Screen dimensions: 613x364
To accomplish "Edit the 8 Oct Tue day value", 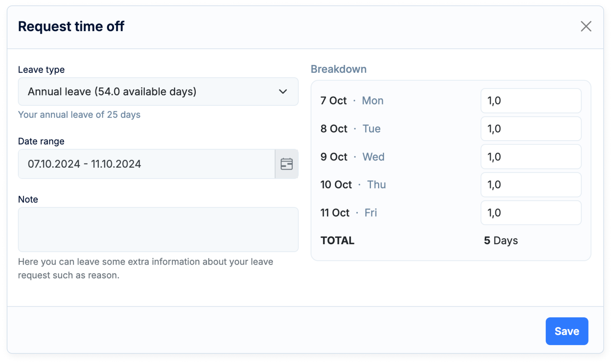I will tap(531, 129).
